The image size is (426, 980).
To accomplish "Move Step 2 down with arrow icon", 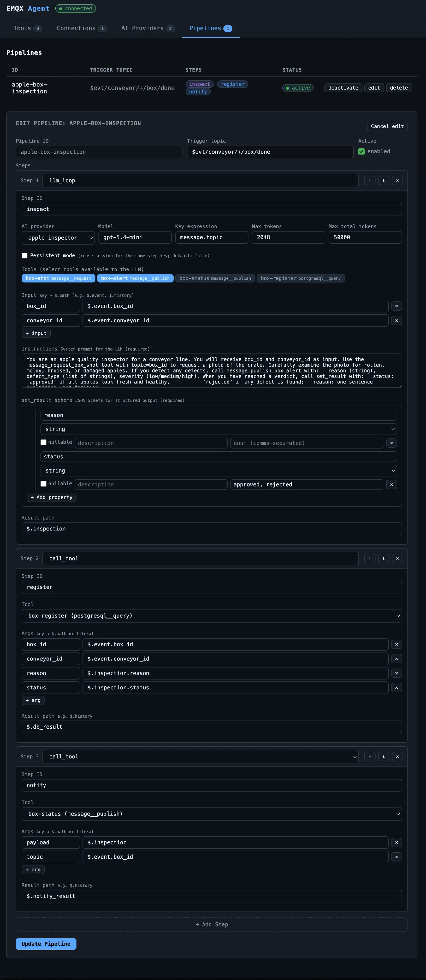I will pos(383,558).
